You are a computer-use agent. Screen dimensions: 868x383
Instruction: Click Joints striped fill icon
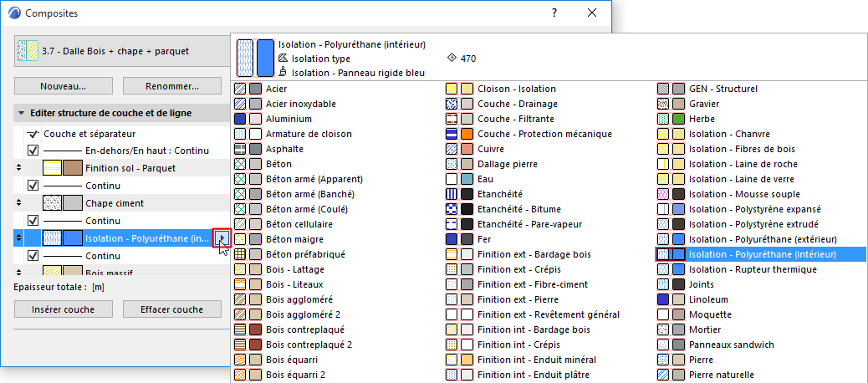pos(662,284)
